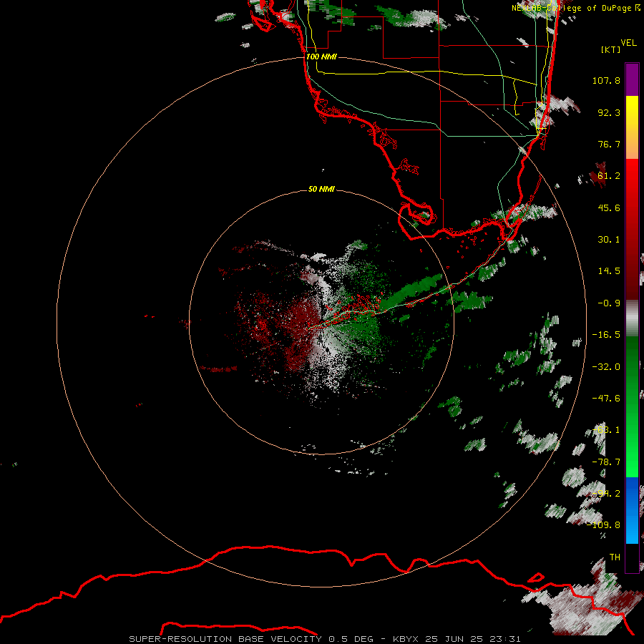Click the -16.5 legend value
This screenshot has height=644, width=644.
tap(606, 335)
